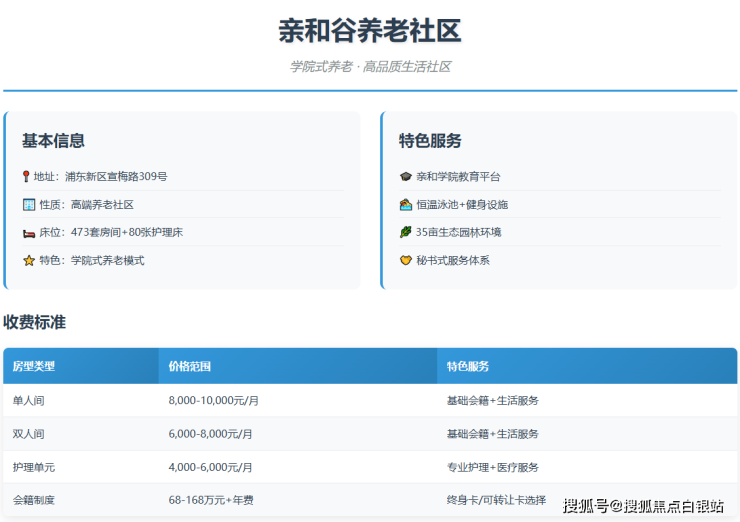Click the leaf icon beside 35亩生态园林环境
Image resolution: width=740 pixels, height=522 pixels.
coord(405,233)
